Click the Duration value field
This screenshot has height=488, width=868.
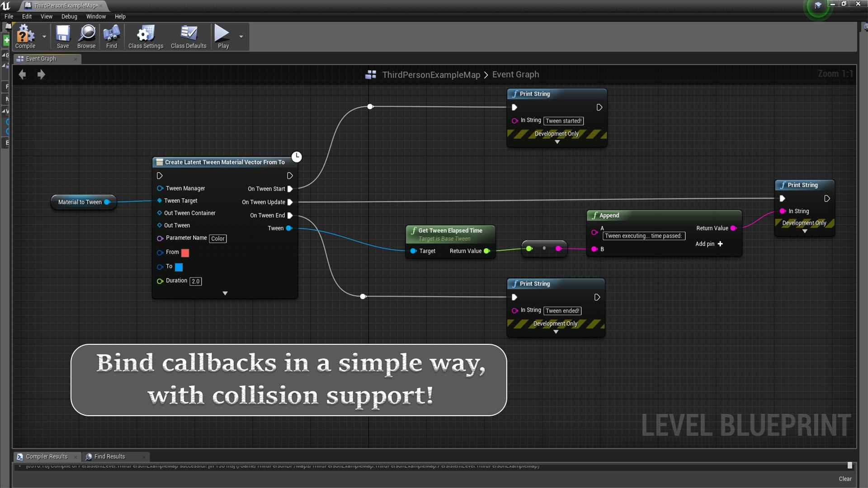[195, 281]
